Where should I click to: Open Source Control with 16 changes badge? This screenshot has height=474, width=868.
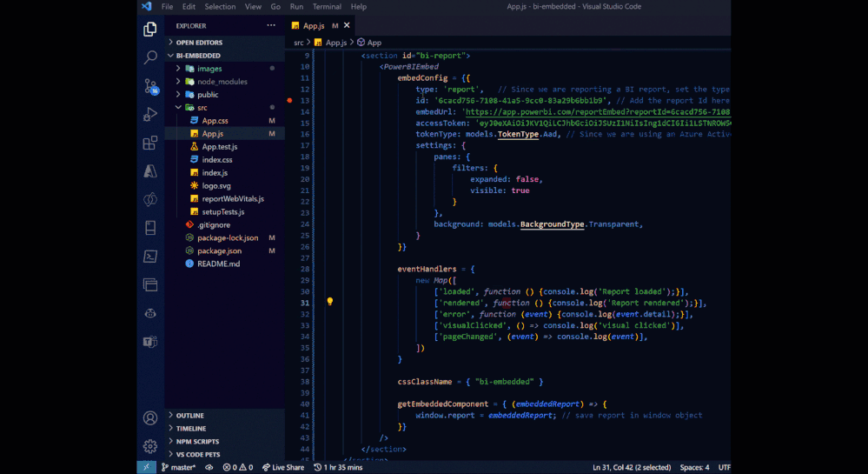point(150,86)
